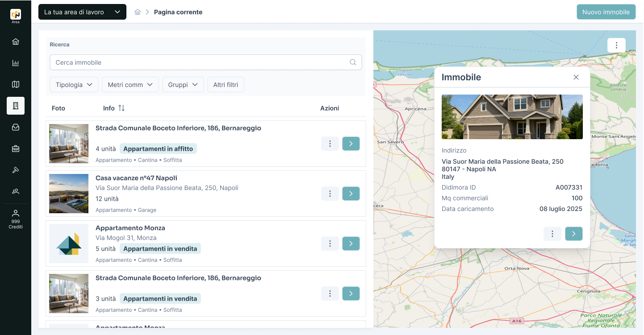Expand the Gruppi filter
644x335 pixels.
[183, 85]
